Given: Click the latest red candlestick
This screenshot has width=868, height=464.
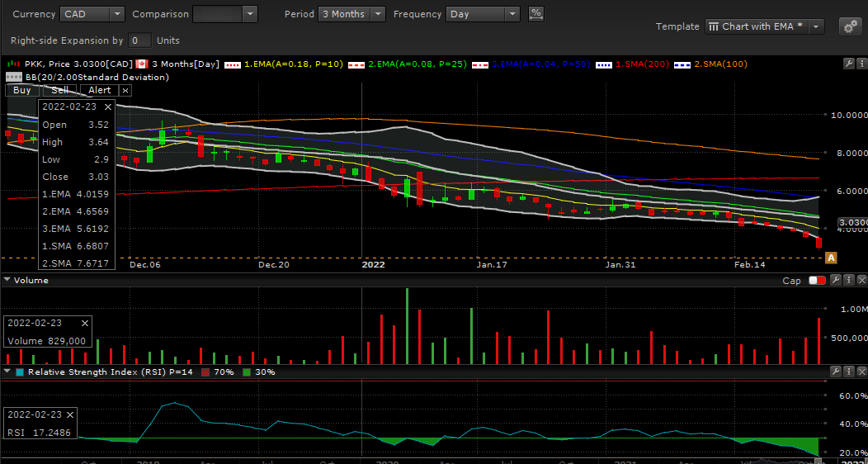Looking at the screenshot, I should click(x=818, y=243).
